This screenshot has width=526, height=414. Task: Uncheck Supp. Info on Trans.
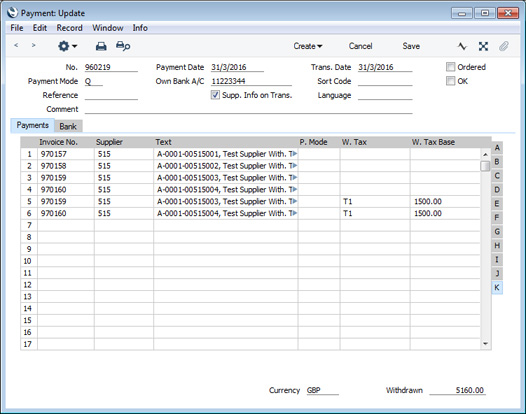point(215,95)
